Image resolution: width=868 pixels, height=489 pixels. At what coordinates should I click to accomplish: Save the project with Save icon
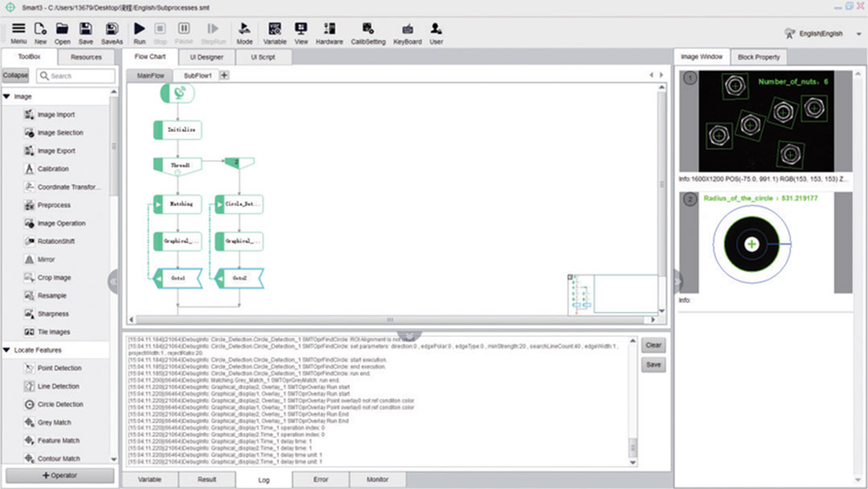(85, 33)
